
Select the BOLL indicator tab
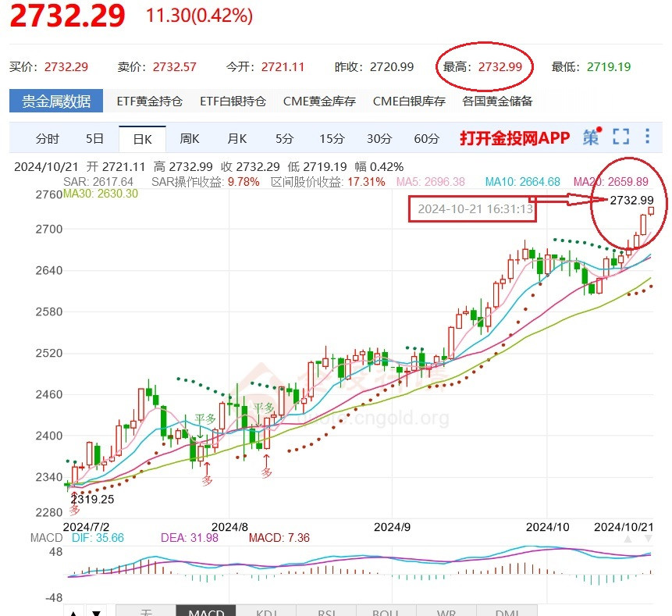pyautogui.click(x=386, y=611)
